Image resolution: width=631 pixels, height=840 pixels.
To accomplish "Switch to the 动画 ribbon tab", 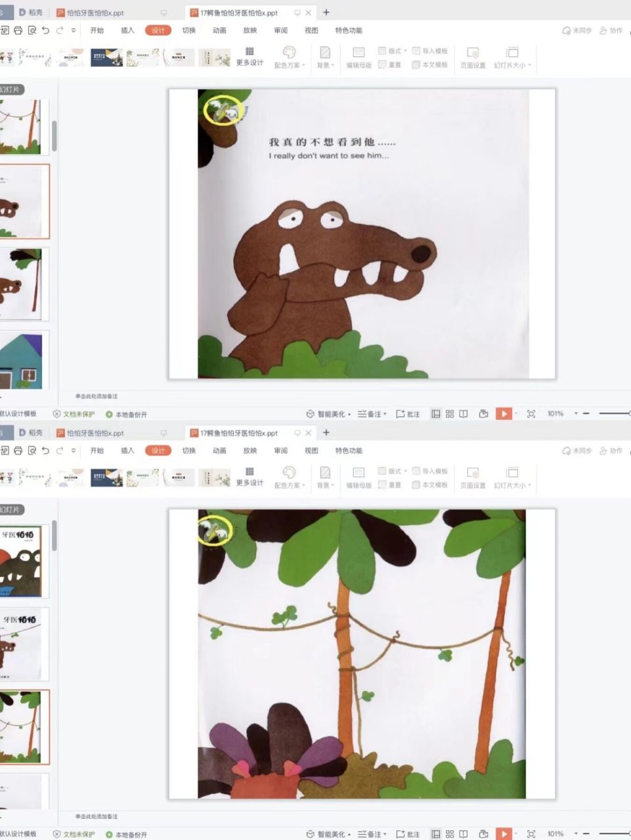I will click(x=221, y=30).
